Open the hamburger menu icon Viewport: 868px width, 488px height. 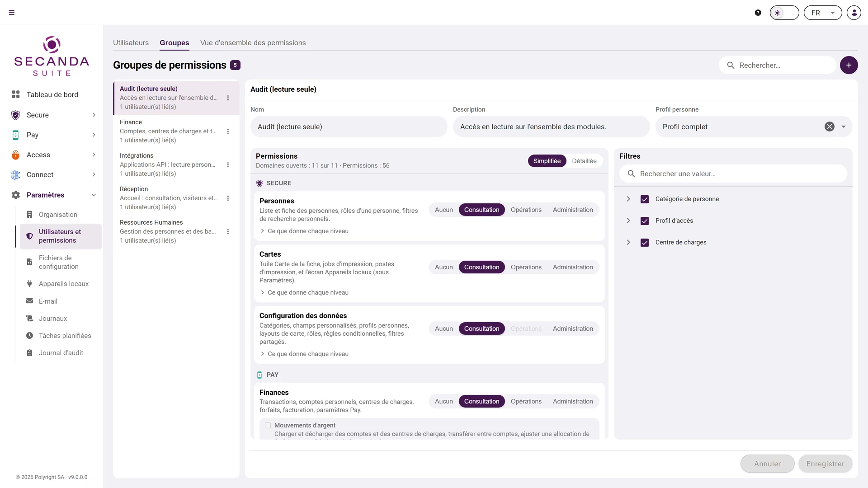coord(12,13)
